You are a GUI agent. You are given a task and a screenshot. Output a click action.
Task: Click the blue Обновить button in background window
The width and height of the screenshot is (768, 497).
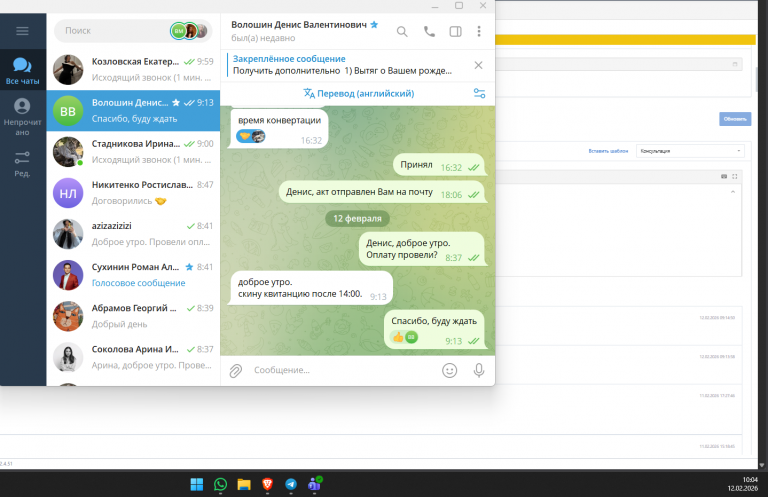[735, 119]
